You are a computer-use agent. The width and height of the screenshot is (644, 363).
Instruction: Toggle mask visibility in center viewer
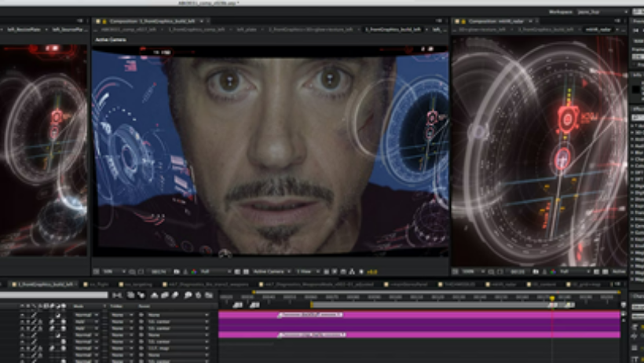click(141, 272)
